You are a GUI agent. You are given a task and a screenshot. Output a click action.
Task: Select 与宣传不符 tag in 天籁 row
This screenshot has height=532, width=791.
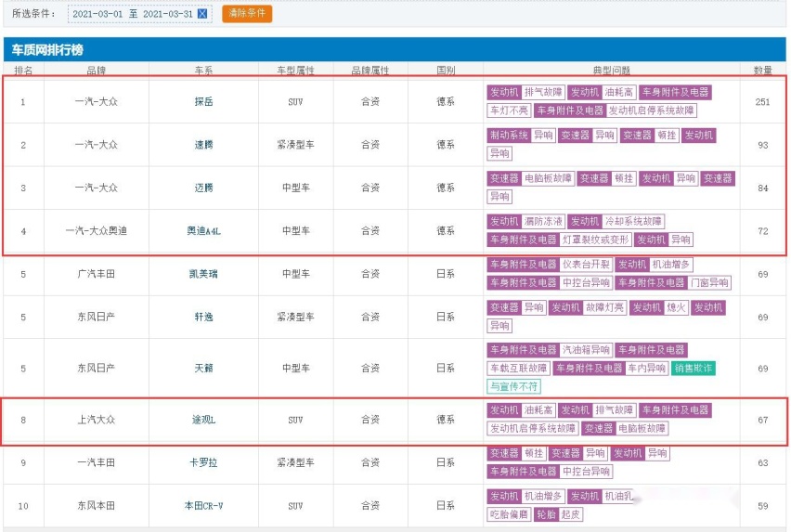pyautogui.click(x=514, y=386)
